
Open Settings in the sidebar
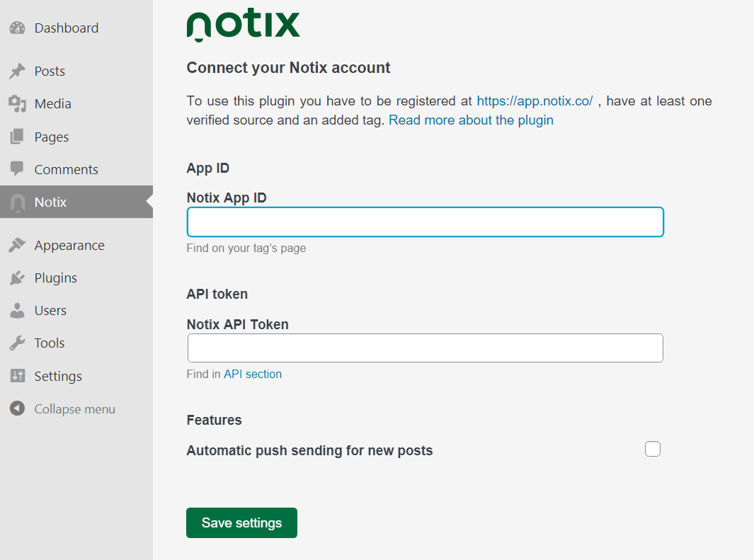tap(58, 377)
